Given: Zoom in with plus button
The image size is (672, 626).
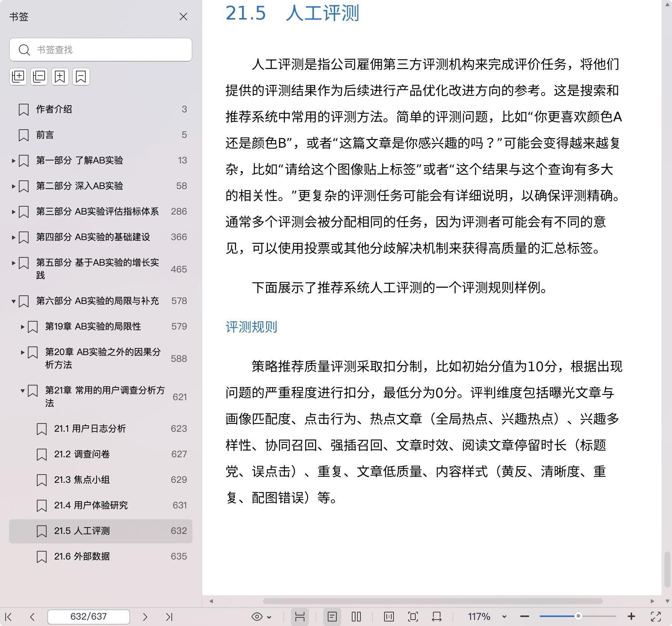Looking at the screenshot, I should [631, 617].
